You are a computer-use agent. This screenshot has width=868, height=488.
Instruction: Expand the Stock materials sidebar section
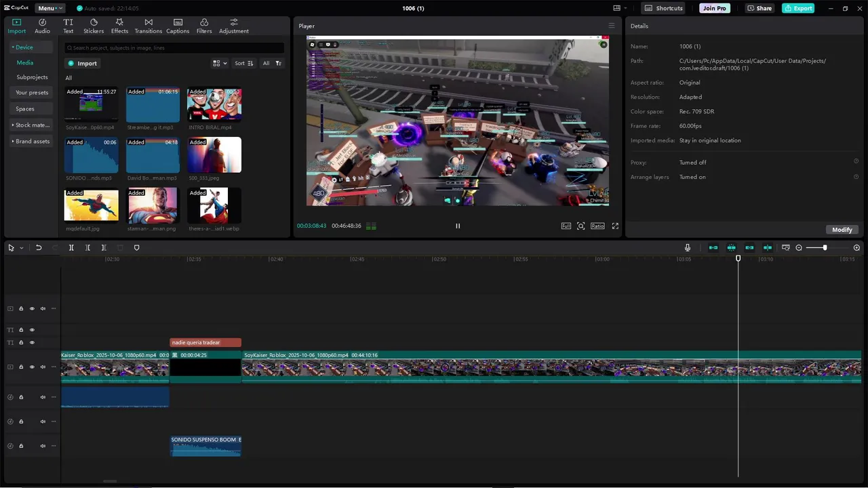point(31,125)
